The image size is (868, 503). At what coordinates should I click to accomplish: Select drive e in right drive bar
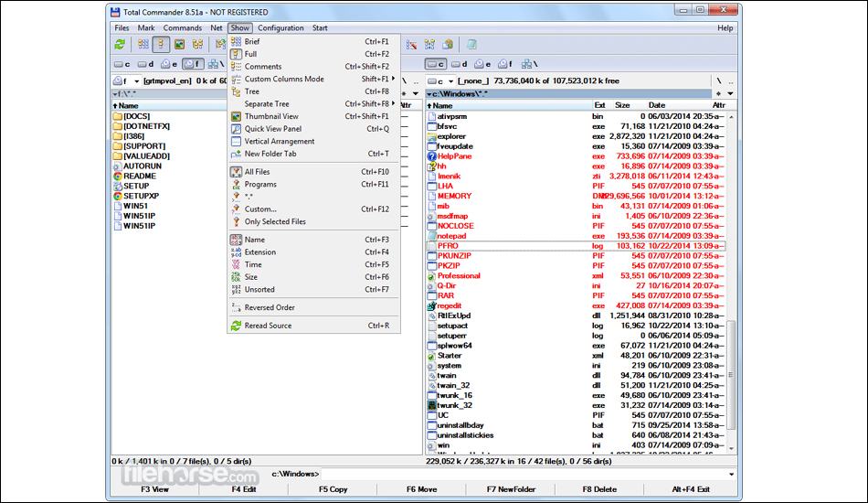pos(482,64)
